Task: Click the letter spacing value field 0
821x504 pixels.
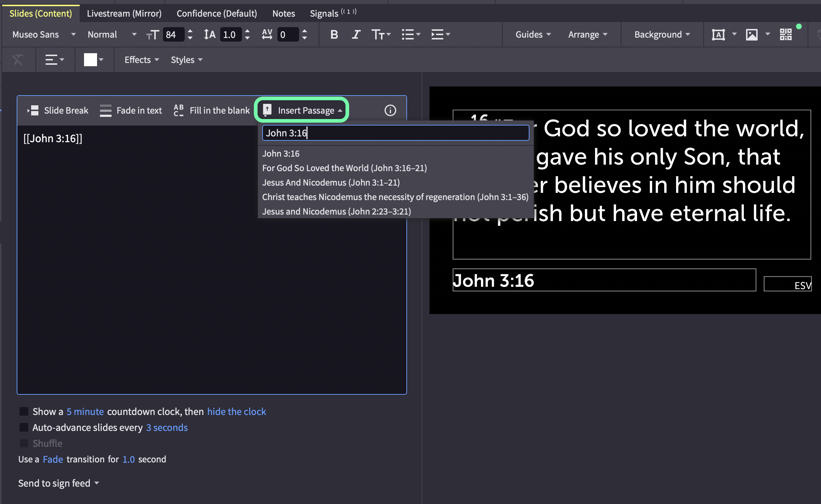Action: click(288, 35)
